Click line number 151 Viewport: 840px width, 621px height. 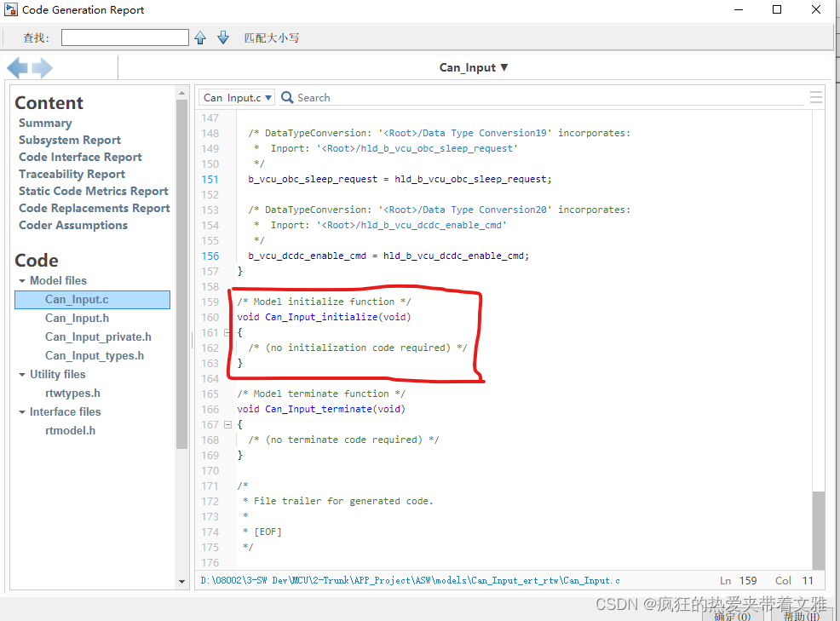(x=210, y=180)
